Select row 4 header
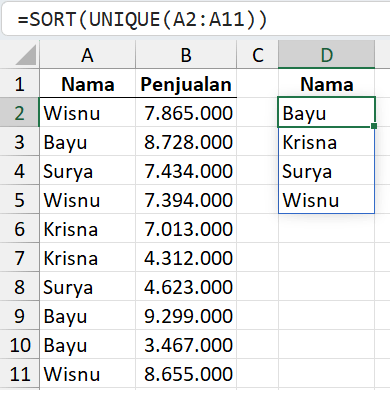The height and width of the screenshot is (393, 390). [19, 170]
